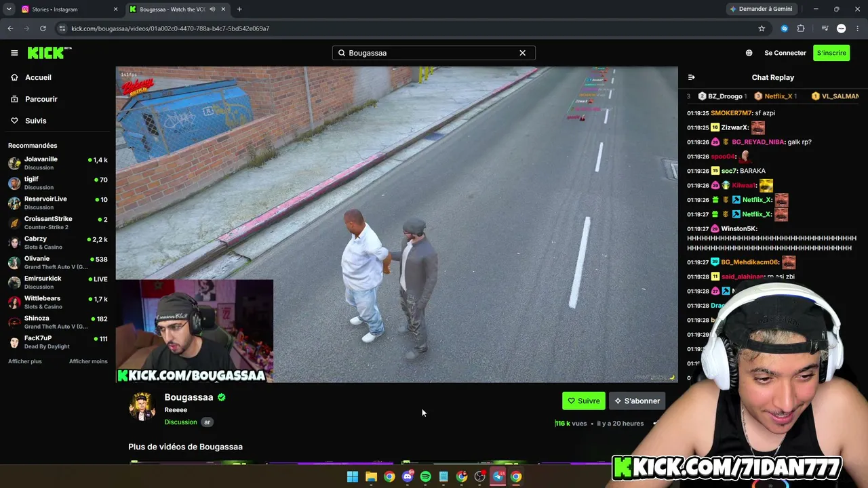
Task: Open Chrome media control icon
Action: 825,28
